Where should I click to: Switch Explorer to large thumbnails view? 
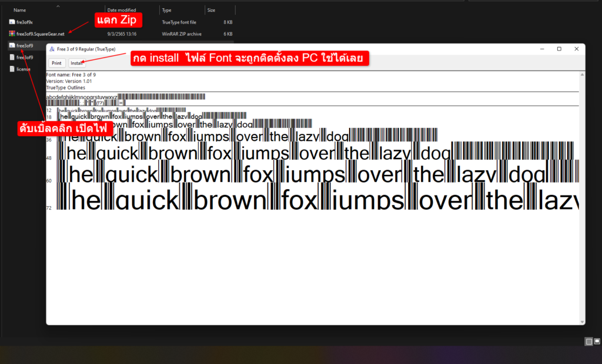coord(597,341)
